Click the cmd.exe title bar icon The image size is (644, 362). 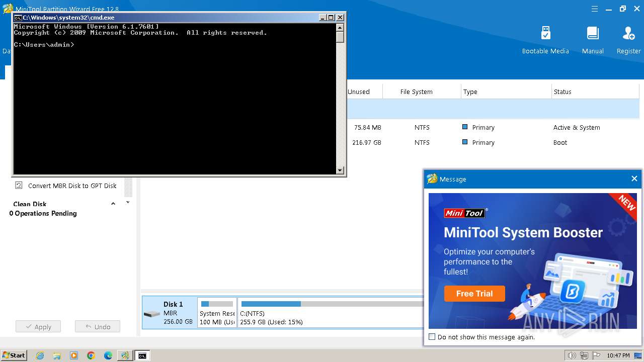pyautogui.click(x=18, y=18)
